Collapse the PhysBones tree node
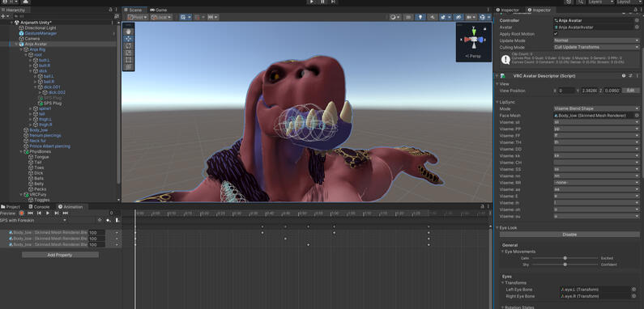644x309 pixels. (21, 151)
